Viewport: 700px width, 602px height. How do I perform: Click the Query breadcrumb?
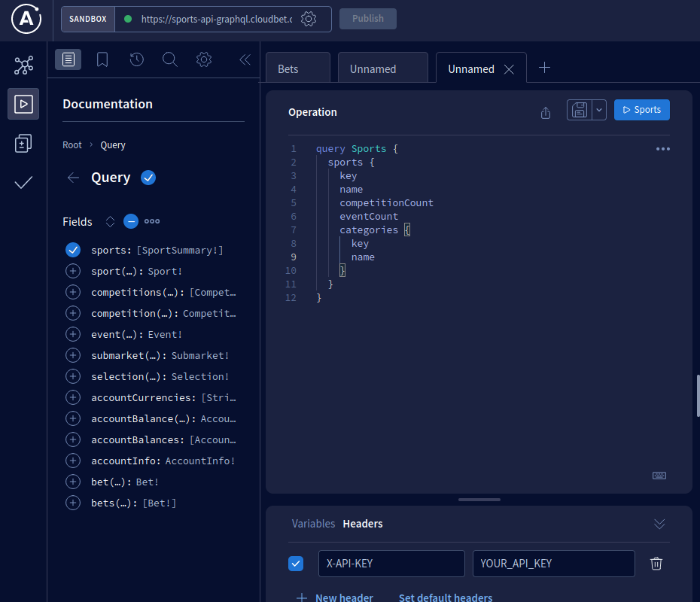[113, 145]
